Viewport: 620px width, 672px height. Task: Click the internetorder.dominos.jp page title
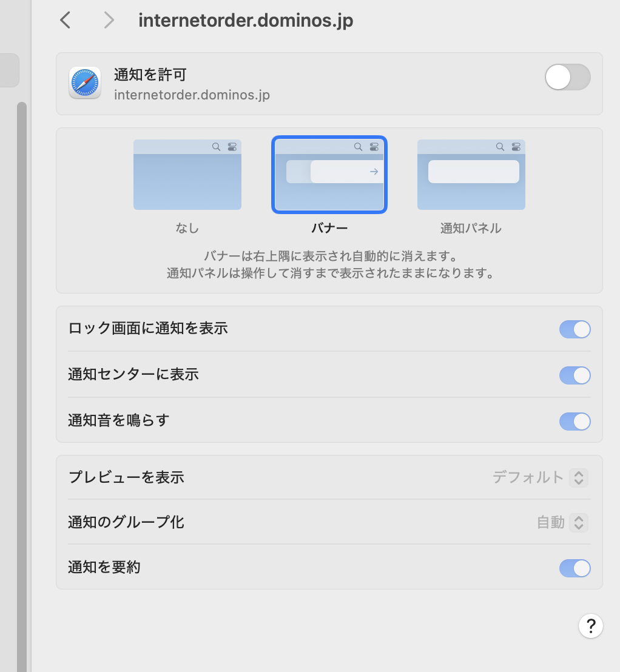tap(246, 21)
